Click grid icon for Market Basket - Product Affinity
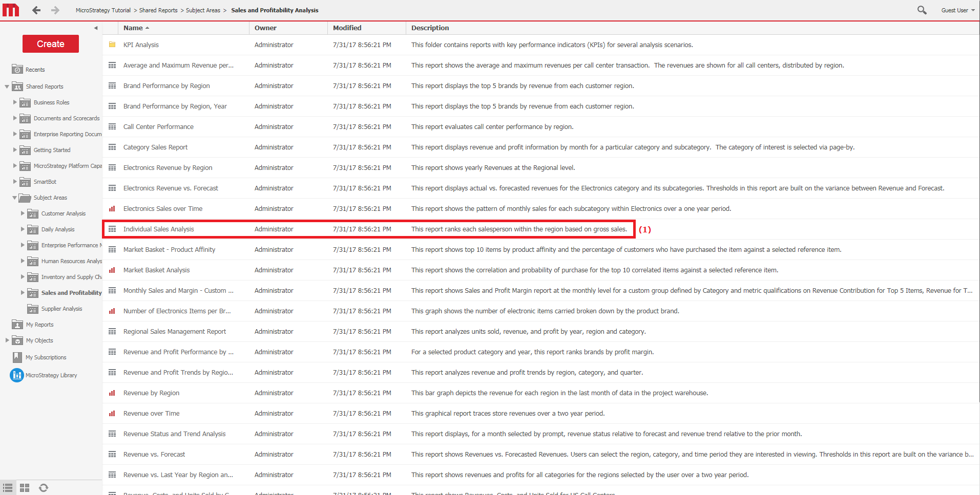The image size is (980, 495). pos(112,249)
